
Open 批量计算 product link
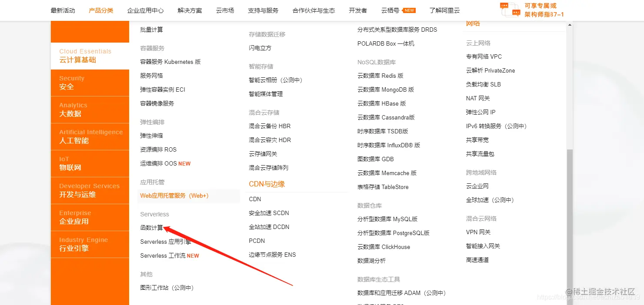tap(151, 30)
